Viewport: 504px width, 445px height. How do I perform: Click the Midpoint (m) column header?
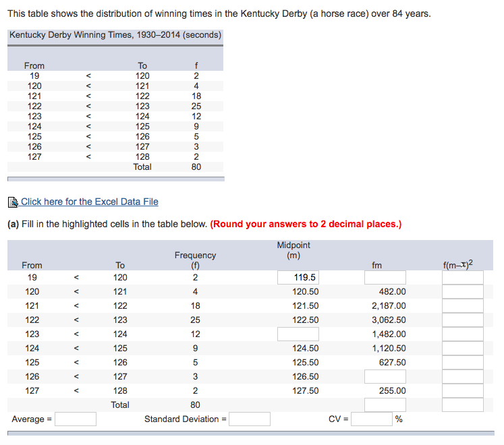293,250
